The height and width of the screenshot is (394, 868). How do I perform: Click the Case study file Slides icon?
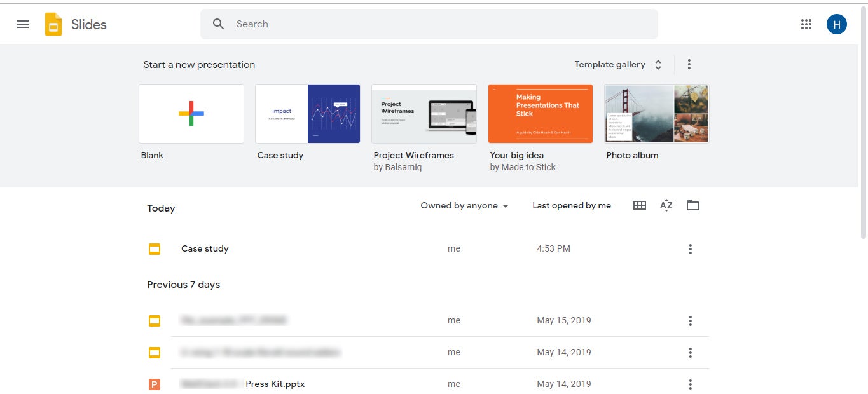[x=154, y=249]
